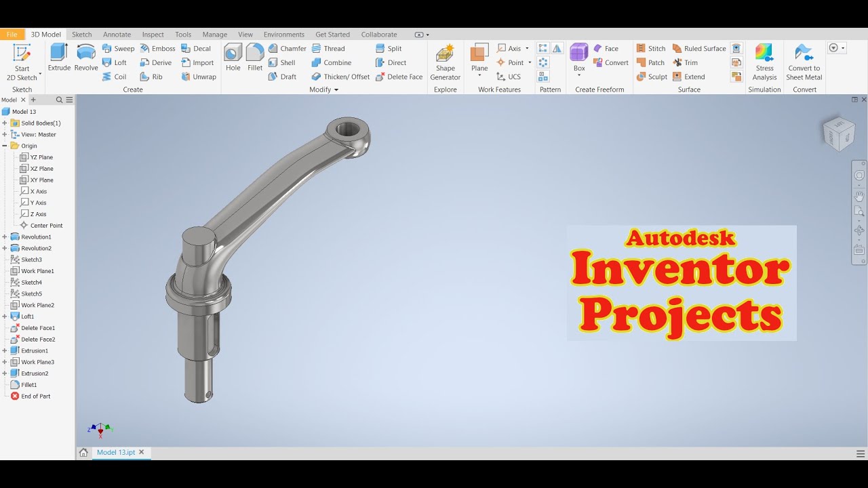Click the Derive tool
Screen dimensions: 868x488
click(156, 63)
